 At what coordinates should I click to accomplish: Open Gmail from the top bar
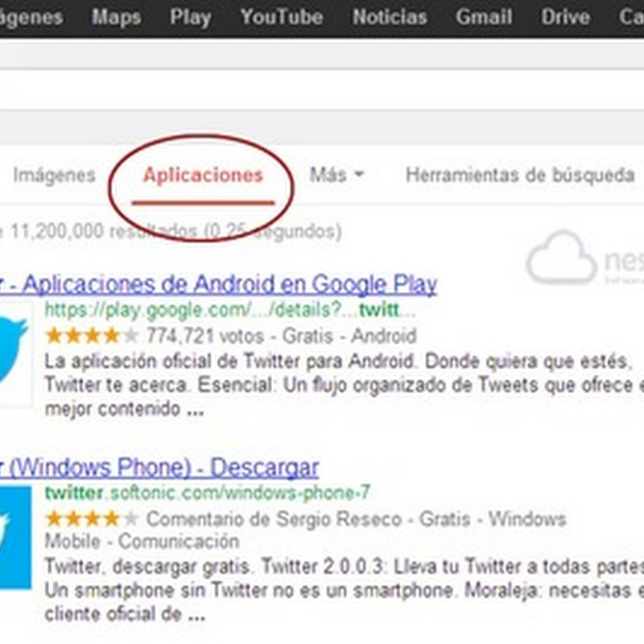click(x=484, y=17)
